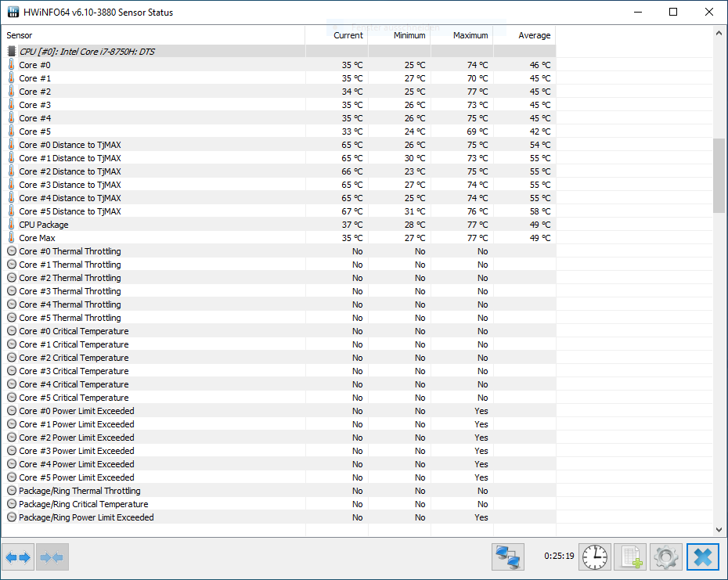728x580 pixels.
Task: Click icon beside Package/Ring Thermal Throttling
Action: point(12,491)
